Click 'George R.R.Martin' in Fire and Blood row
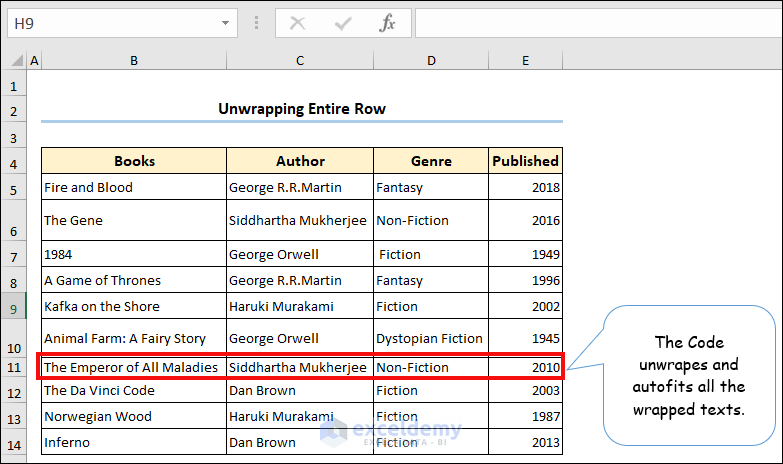This screenshot has width=783, height=464. 300,187
